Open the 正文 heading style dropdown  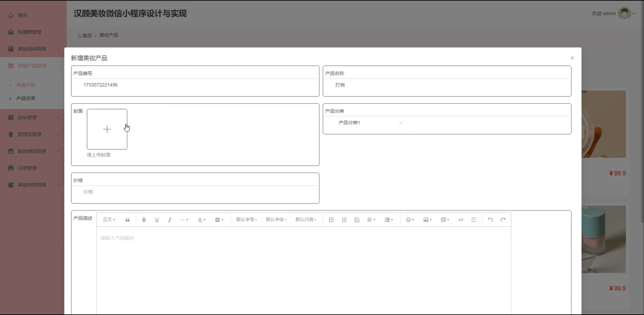[x=109, y=219]
